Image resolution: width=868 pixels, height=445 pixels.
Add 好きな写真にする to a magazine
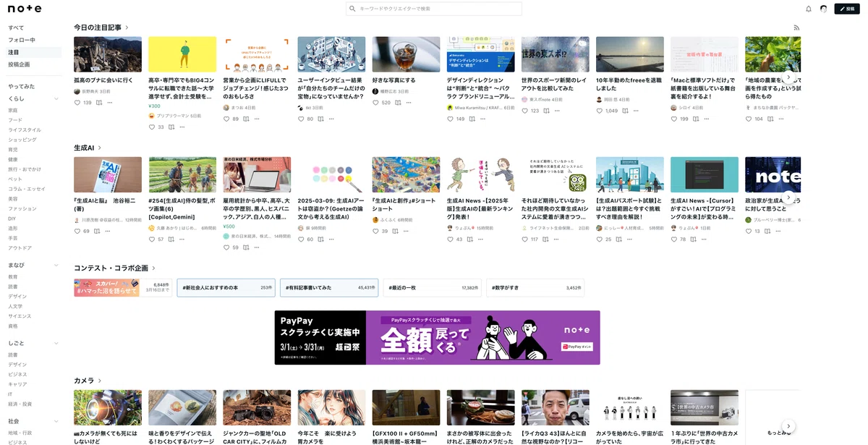pyautogui.click(x=397, y=103)
